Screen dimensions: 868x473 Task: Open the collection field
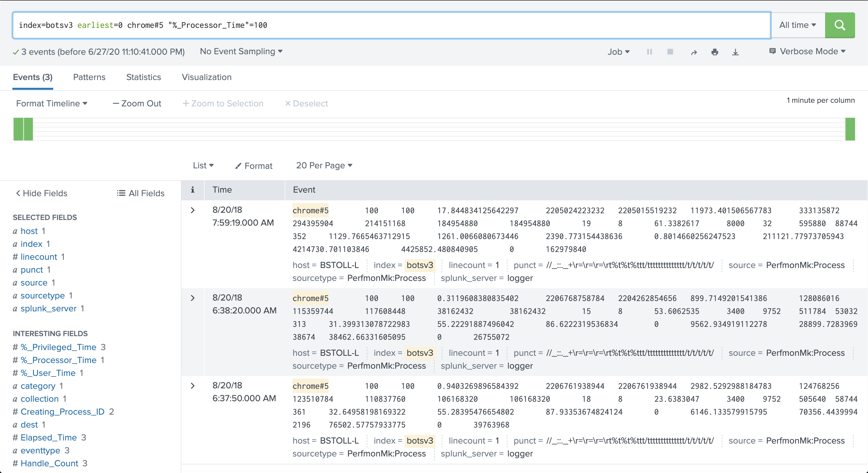40,399
